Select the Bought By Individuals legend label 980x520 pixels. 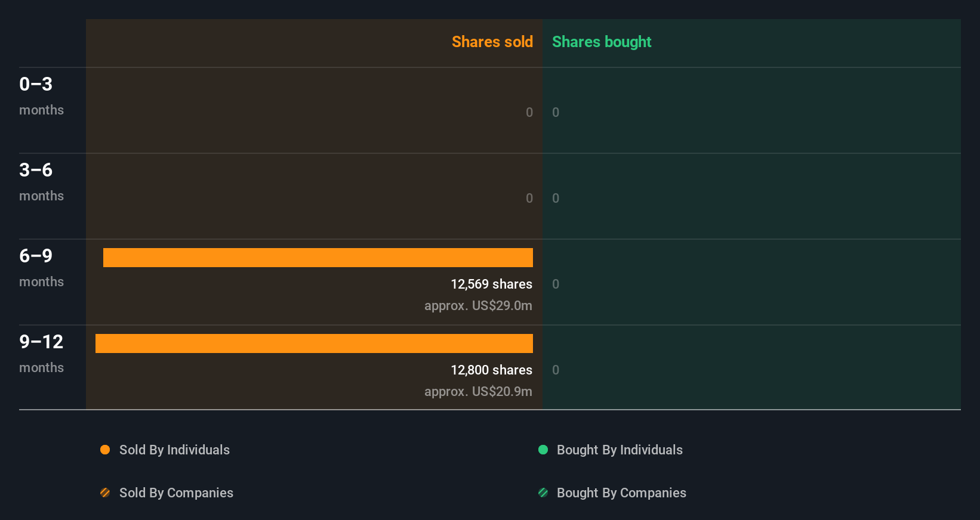[620, 450]
